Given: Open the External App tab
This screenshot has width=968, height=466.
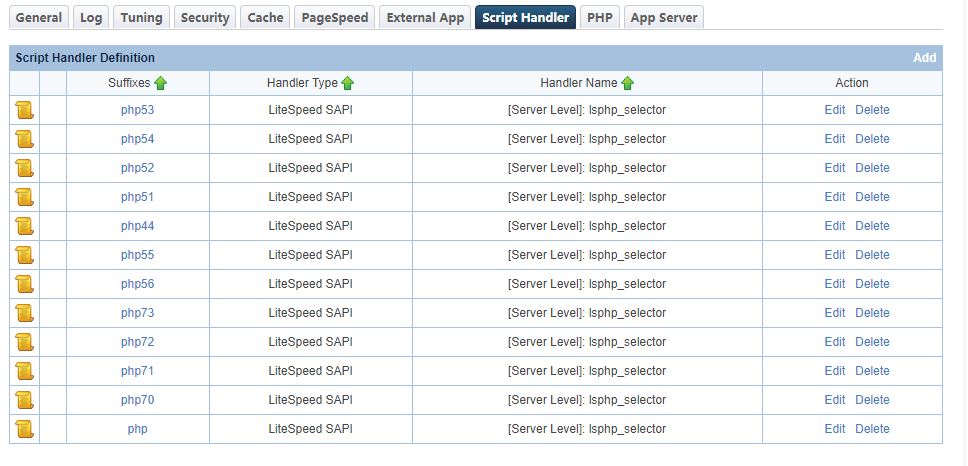Looking at the screenshot, I should (x=425, y=17).
